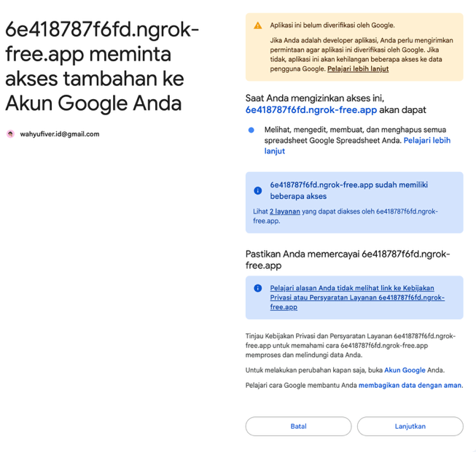Open 'Pelajari alasan Anda tidak melihat link' link
Image resolution: width=476 pixels, height=452 pixels.
357,297
